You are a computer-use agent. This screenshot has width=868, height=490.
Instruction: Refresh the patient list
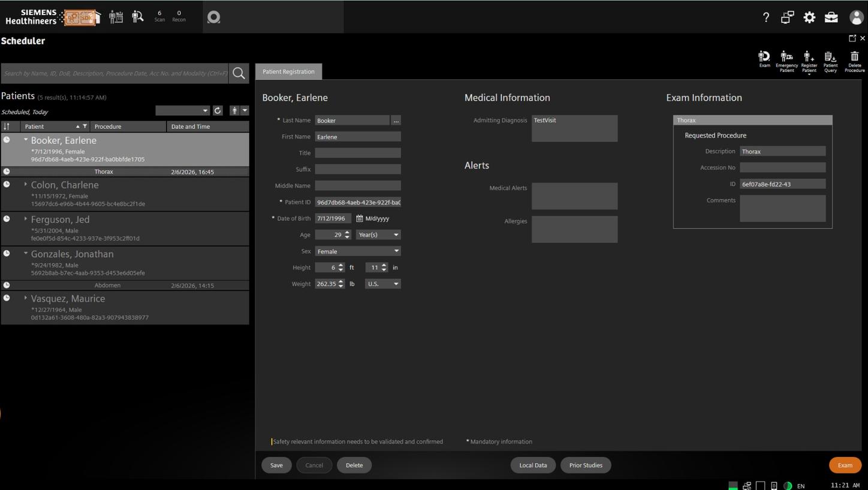tap(218, 110)
